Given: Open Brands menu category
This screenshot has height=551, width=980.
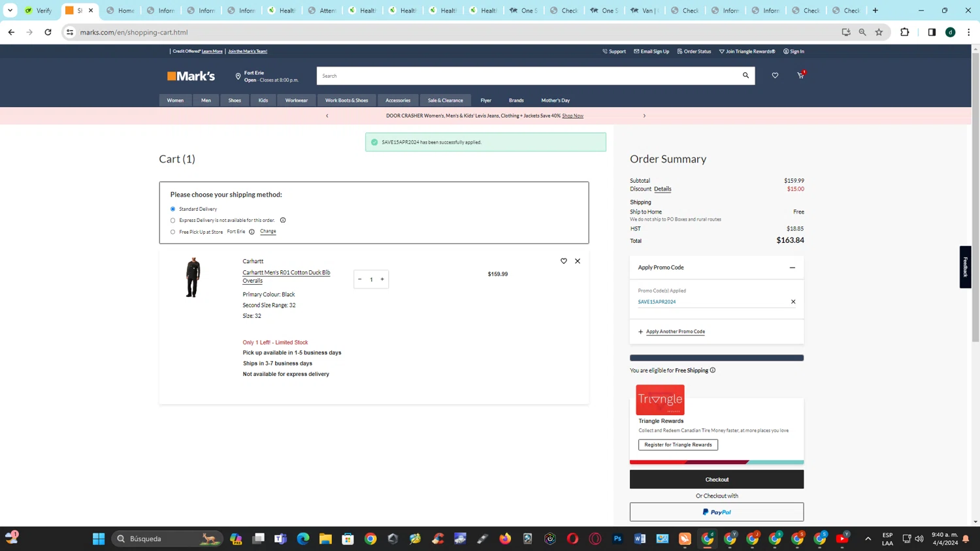Looking at the screenshot, I should pyautogui.click(x=516, y=101).
